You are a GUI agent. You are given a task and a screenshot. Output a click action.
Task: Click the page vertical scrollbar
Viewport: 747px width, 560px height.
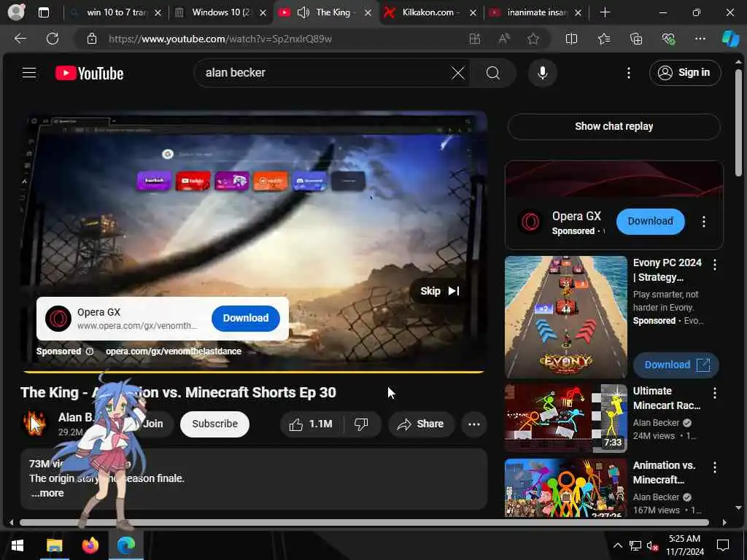pos(738,122)
